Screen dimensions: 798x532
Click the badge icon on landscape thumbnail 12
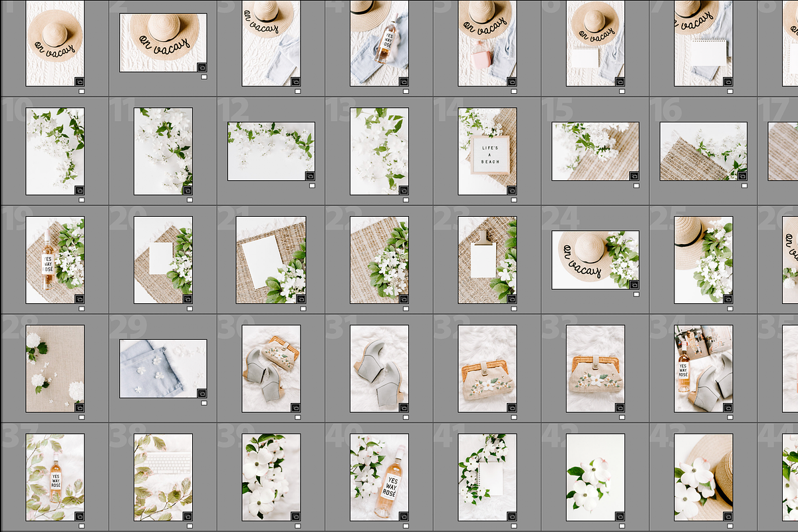coord(310,176)
